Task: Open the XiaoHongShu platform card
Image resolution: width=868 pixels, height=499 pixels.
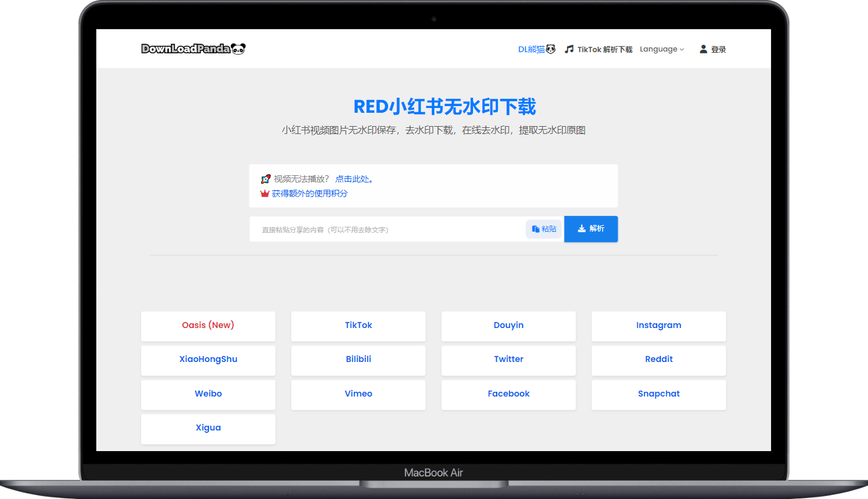Action: pyautogui.click(x=208, y=360)
